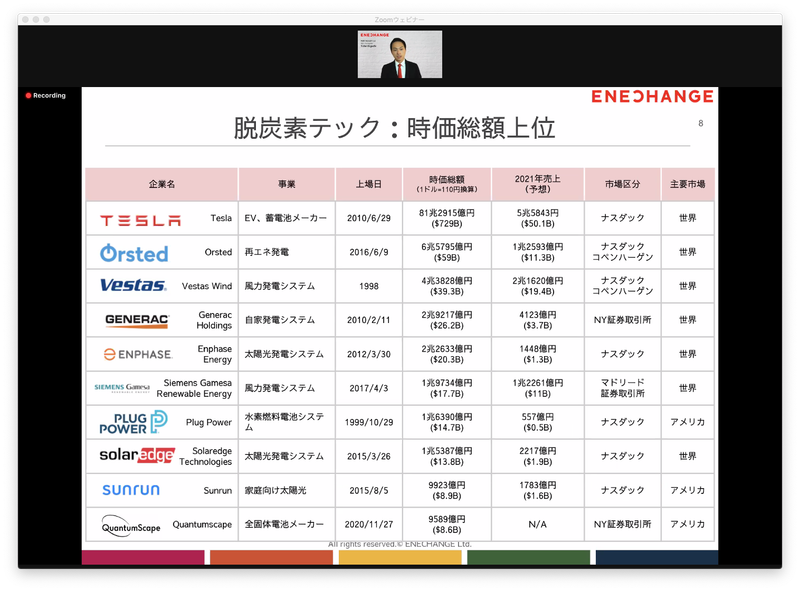
Task: Click the ENECHANGE logo on the slide
Action: click(652, 96)
